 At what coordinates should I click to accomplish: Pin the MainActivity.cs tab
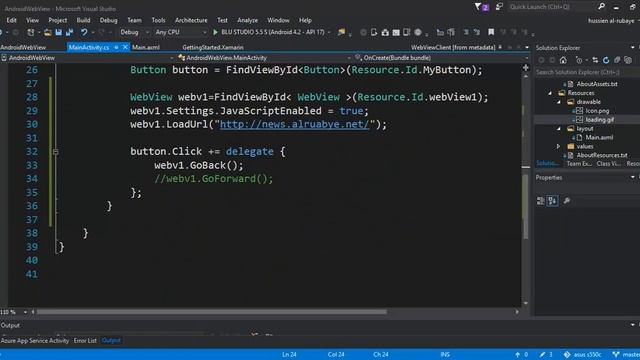coord(116,47)
